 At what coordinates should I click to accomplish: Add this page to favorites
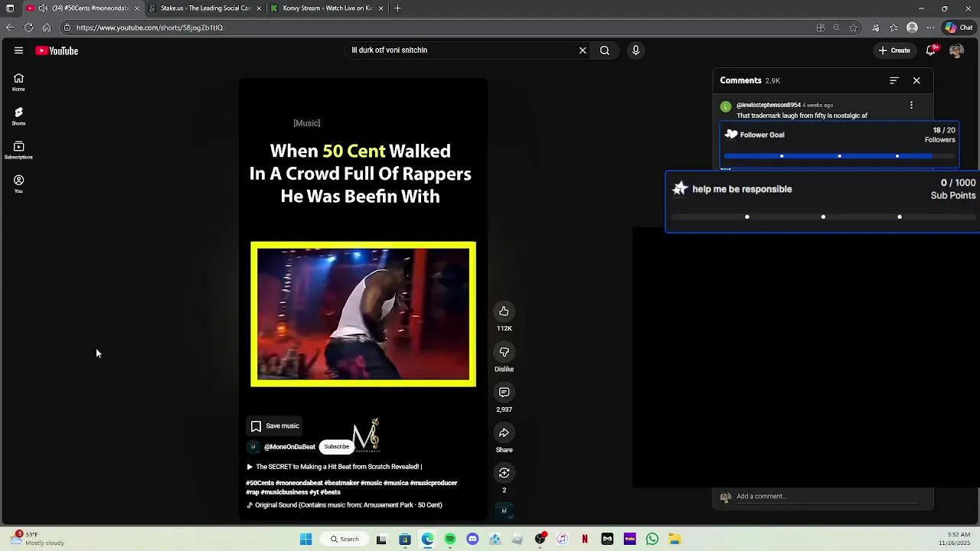pyautogui.click(x=854, y=28)
